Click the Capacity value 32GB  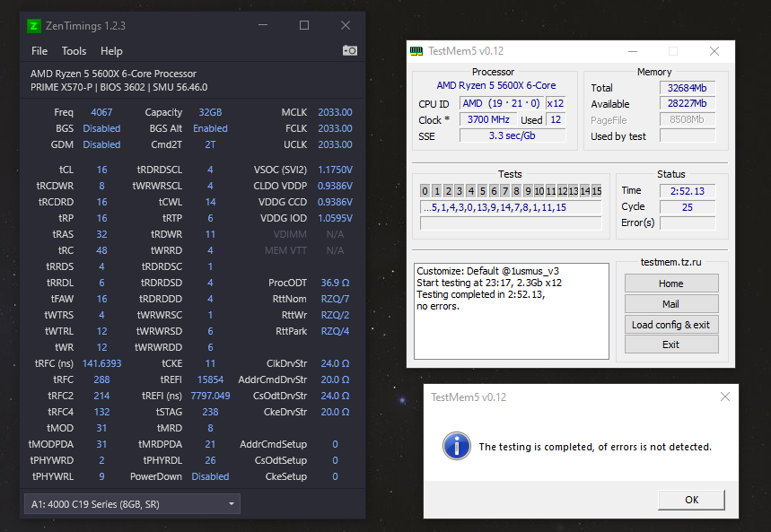click(x=210, y=113)
